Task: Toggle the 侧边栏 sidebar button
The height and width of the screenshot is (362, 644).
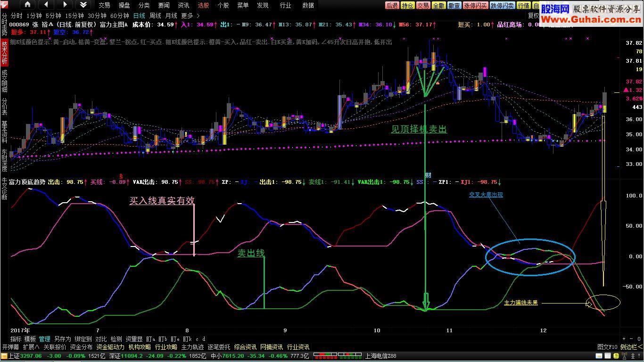Action: (631, 347)
